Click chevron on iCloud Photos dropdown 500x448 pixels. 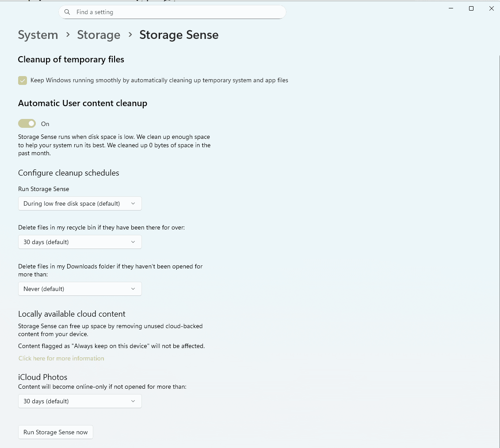point(133,401)
